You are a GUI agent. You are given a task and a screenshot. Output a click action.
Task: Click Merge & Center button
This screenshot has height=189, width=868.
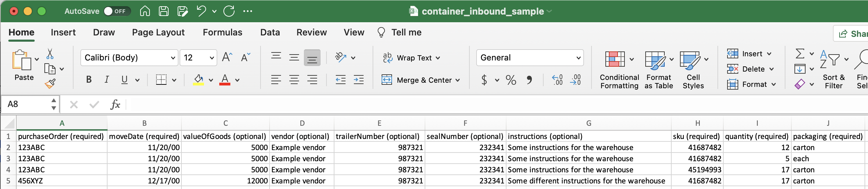[x=420, y=80]
